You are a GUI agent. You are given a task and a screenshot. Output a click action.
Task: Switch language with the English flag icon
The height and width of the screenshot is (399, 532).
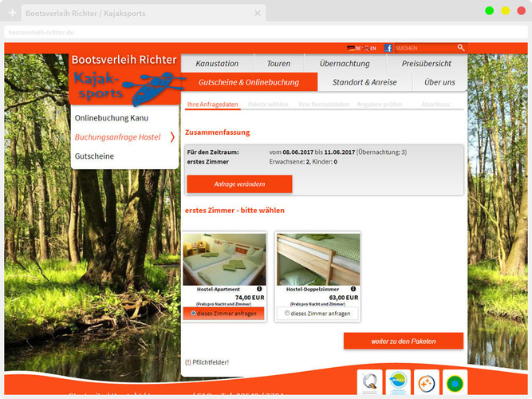367,48
